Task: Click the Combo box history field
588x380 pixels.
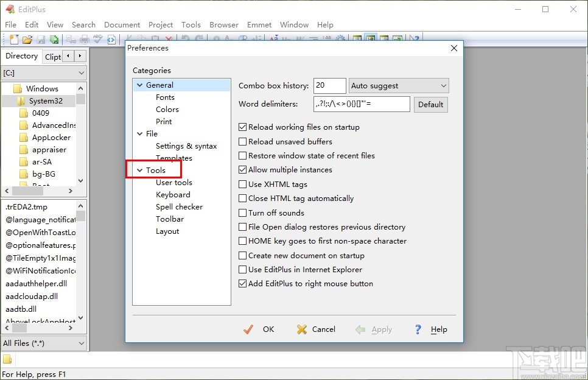Action: (x=330, y=85)
